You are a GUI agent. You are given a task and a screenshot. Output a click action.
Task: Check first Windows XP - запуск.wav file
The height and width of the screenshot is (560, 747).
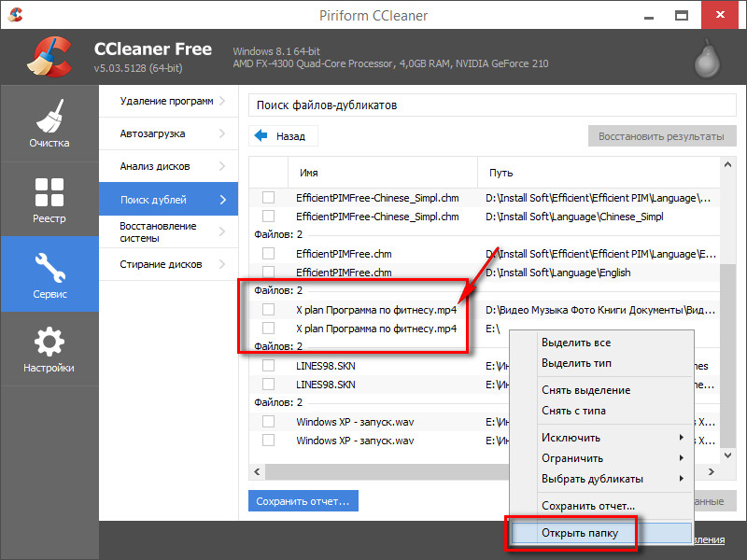click(x=268, y=422)
